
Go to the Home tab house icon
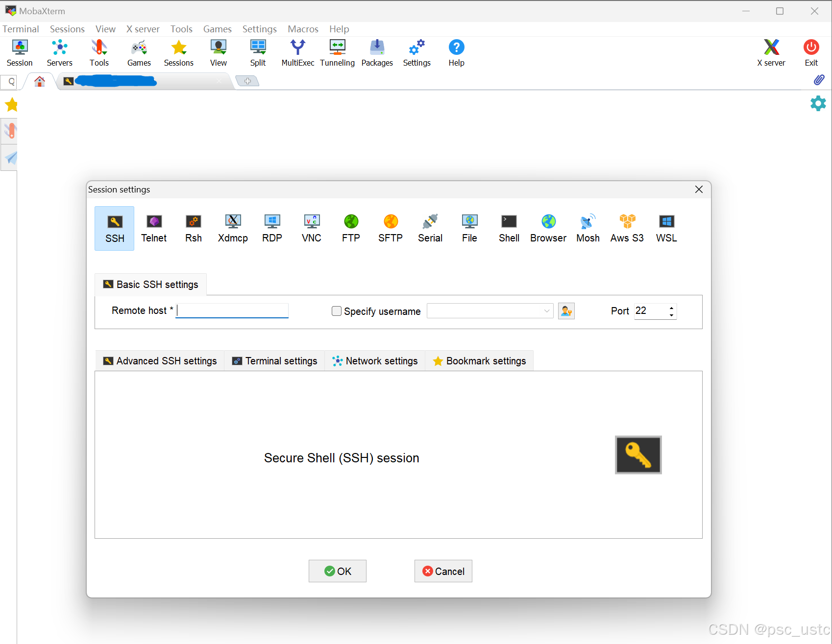coord(40,81)
